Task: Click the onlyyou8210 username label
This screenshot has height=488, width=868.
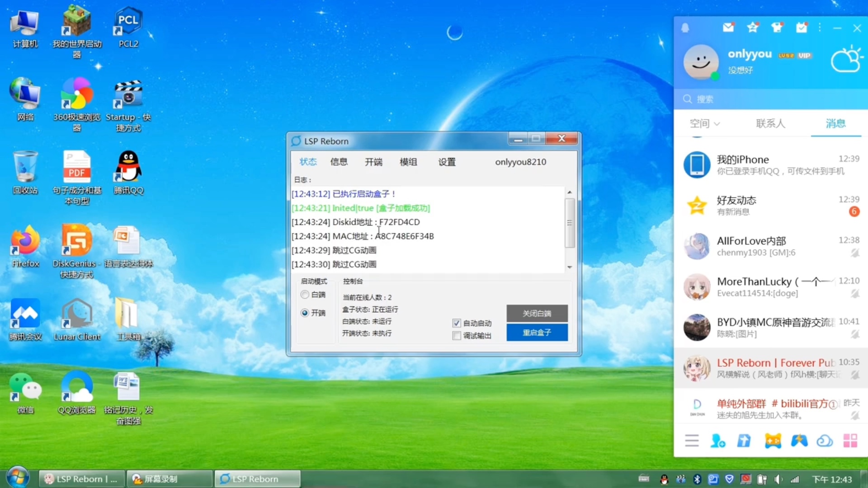Action: click(520, 162)
